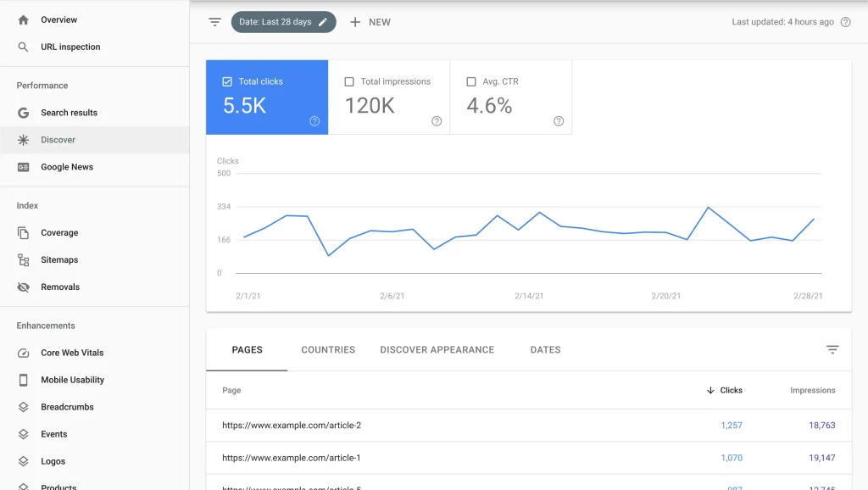Image resolution: width=868 pixels, height=490 pixels.
Task: Click the filter icon beside the date chip
Action: click(215, 22)
